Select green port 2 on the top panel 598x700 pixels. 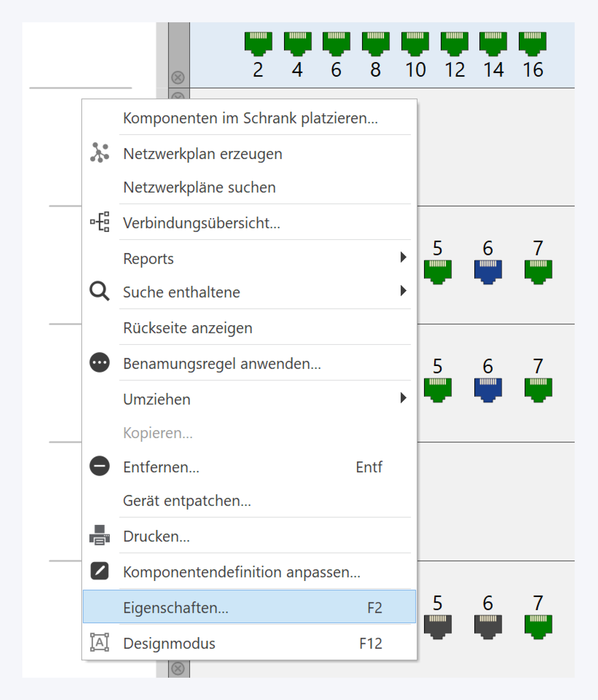259,44
